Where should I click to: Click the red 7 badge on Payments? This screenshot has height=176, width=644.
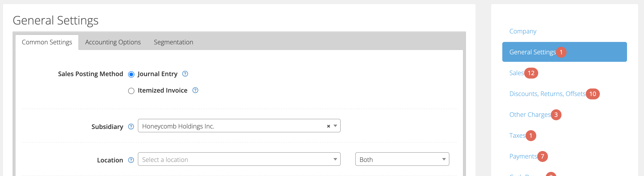pyautogui.click(x=542, y=157)
